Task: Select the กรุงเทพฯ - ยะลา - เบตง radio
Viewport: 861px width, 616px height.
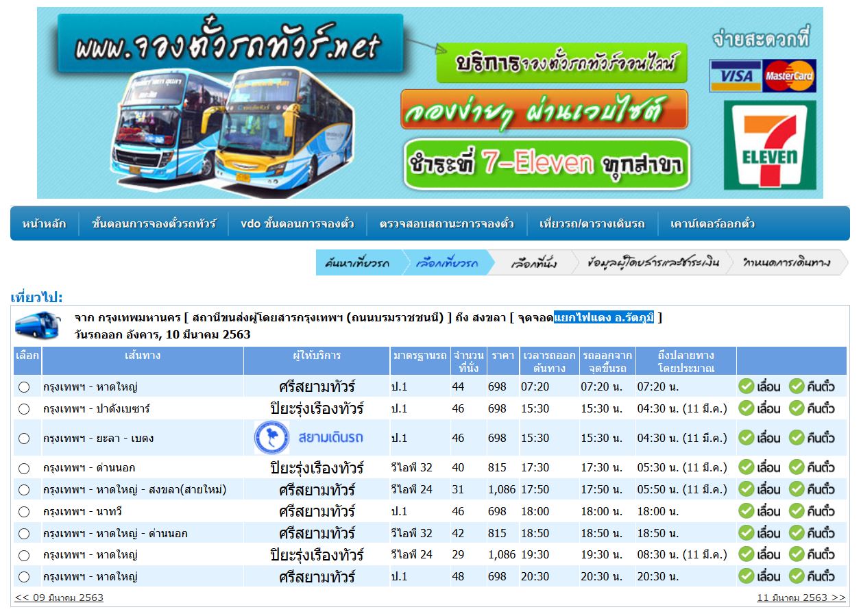Action: click(x=24, y=439)
